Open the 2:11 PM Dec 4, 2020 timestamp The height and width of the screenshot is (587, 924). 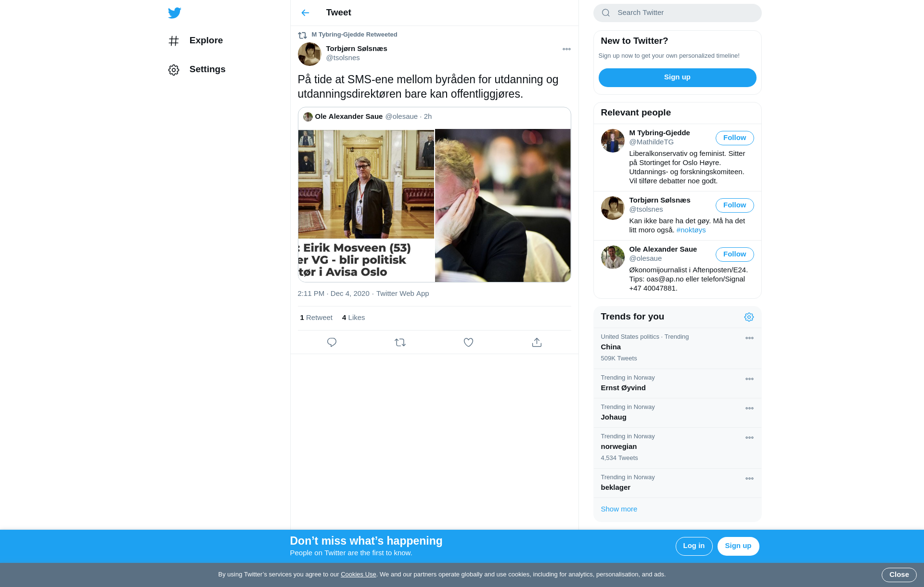[334, 293]
